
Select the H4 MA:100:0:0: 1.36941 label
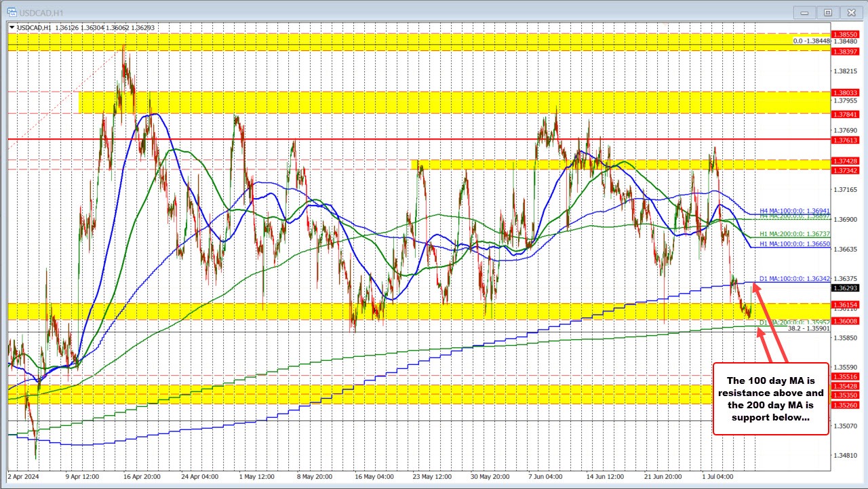pos(794,211)
